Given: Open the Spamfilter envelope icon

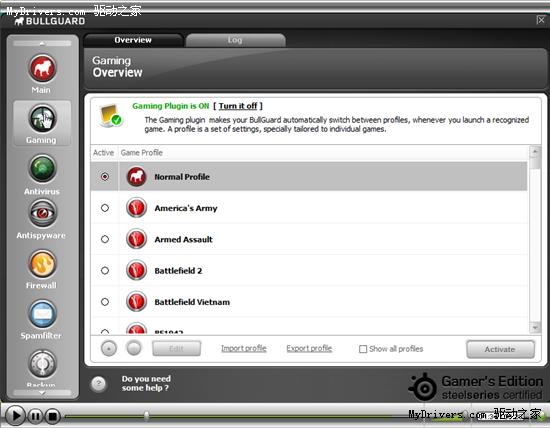Looking at the screenshot, I should coord(42,314).
